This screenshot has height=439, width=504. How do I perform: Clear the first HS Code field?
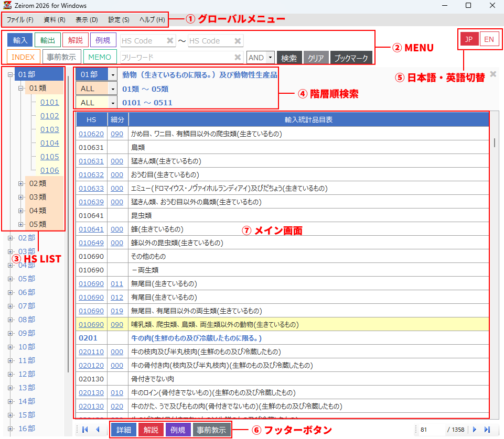pos(170,41)
